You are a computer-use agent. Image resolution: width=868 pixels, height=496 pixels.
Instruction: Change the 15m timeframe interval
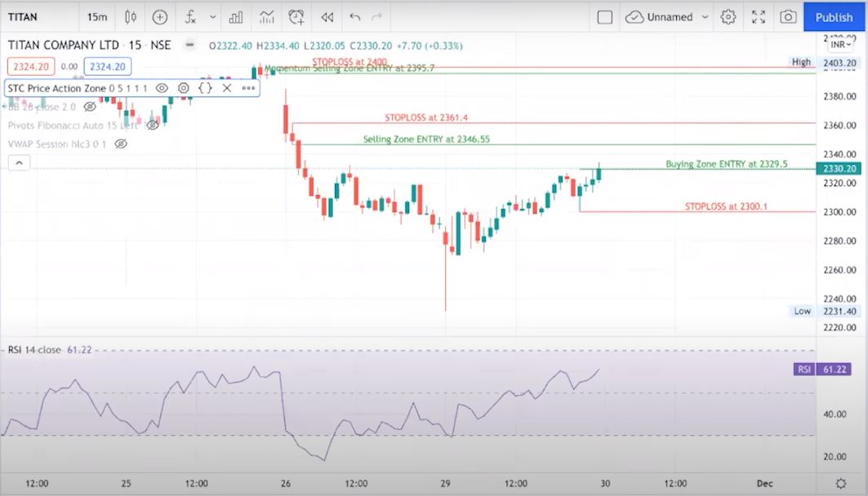pyautogui.click(x=96, y=16)
